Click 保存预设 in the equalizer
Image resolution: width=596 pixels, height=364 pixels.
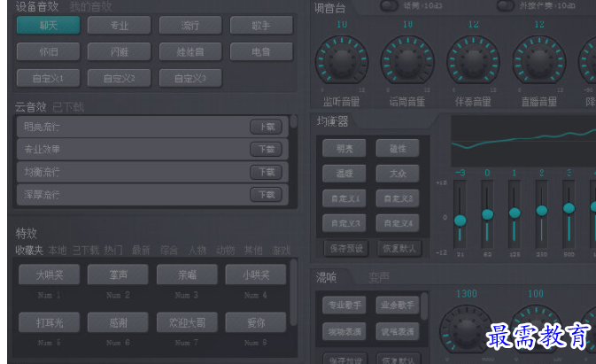point(346,249)
